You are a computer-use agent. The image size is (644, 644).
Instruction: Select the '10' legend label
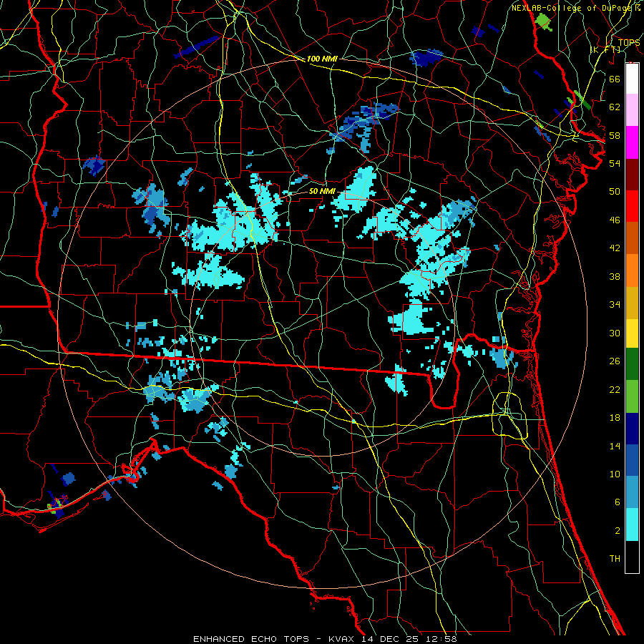[x=615, y=474]
